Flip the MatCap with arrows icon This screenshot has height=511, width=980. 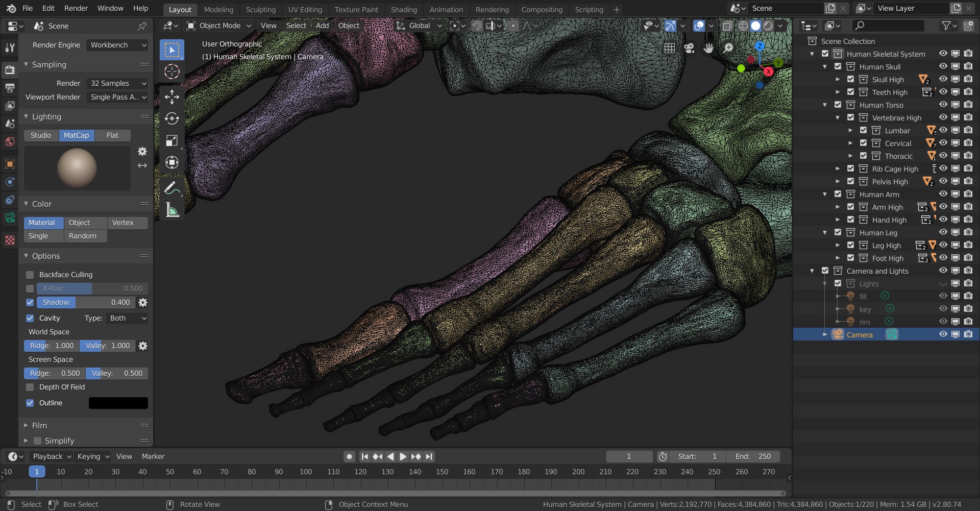(x=142, y=165)
